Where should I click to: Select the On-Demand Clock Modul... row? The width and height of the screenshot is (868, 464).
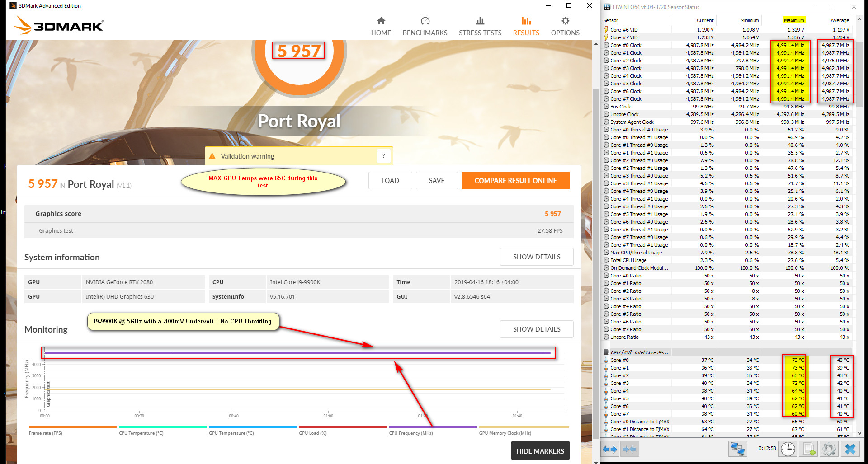(x=727, y=268)
